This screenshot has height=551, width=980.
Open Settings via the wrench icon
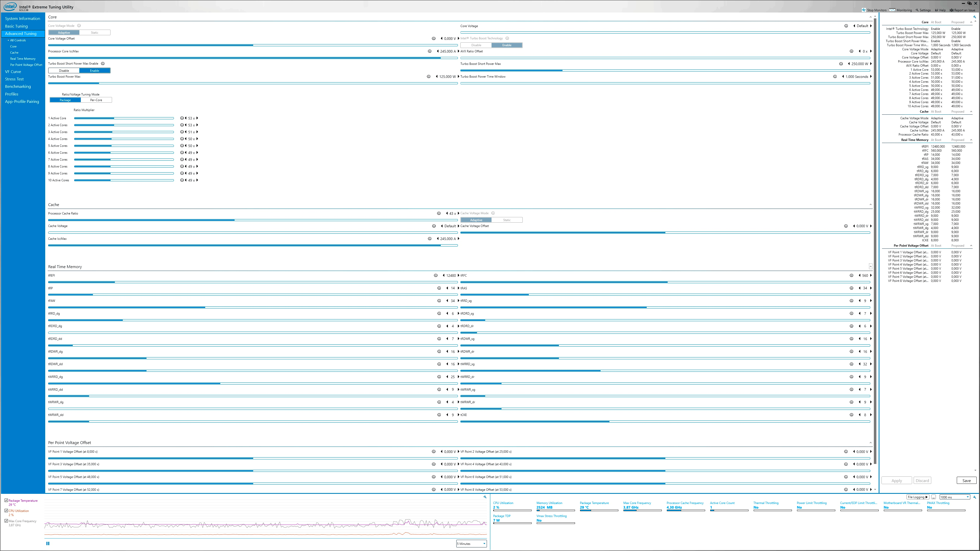(917, 10)
